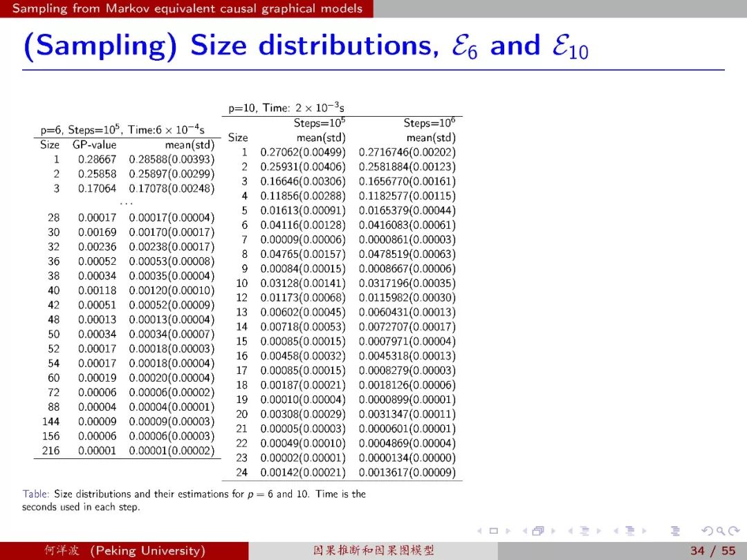Click value 0.0045318(0.00013) cell

pos(407,356)
